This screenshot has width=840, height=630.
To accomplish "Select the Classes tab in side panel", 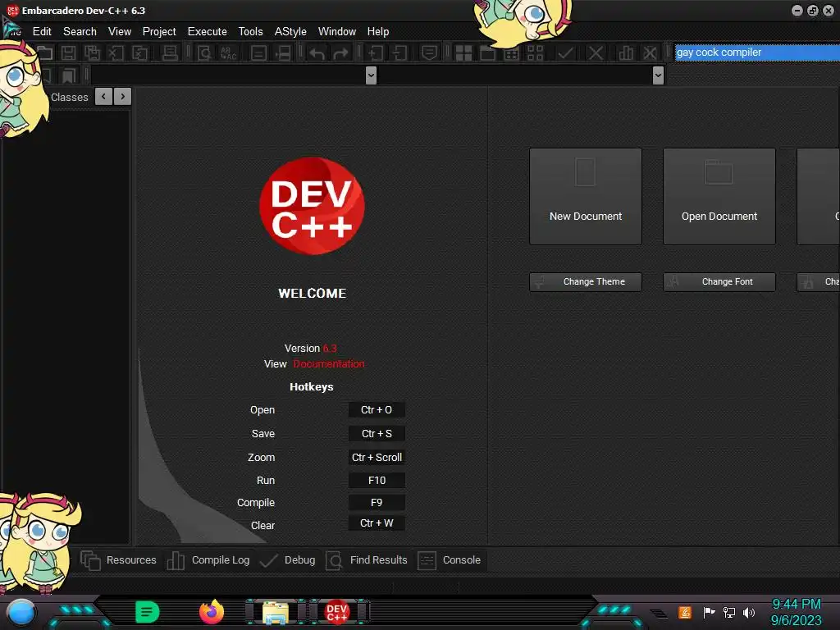I will (70, 97).
